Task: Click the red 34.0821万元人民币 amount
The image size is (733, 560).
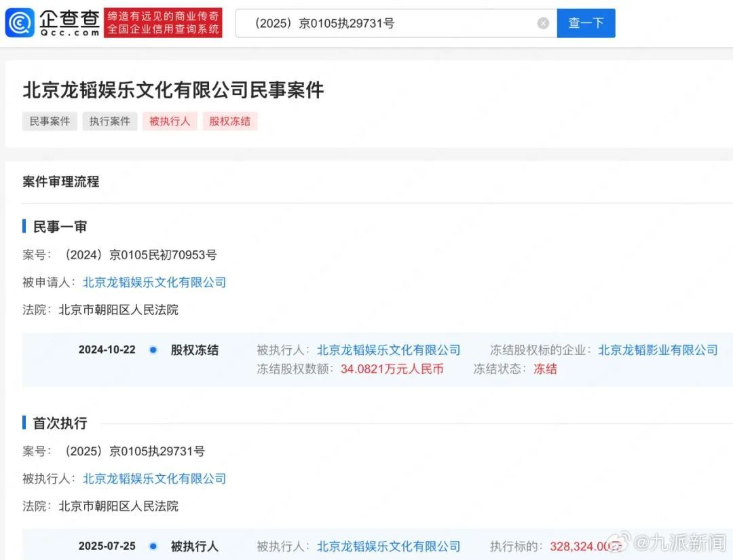Action: (392, 369)
